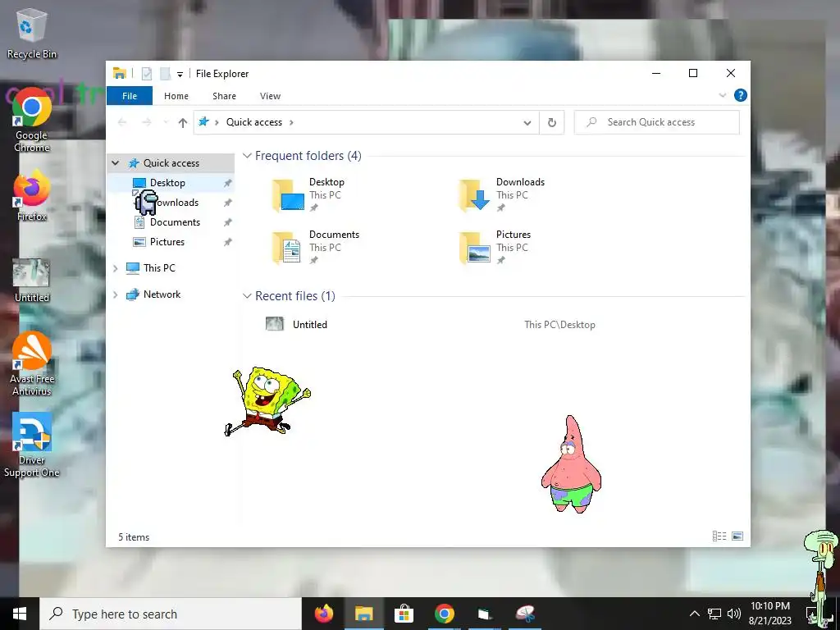Minimize the File Explorer window

pyautogui.click(x=656, y=73)
